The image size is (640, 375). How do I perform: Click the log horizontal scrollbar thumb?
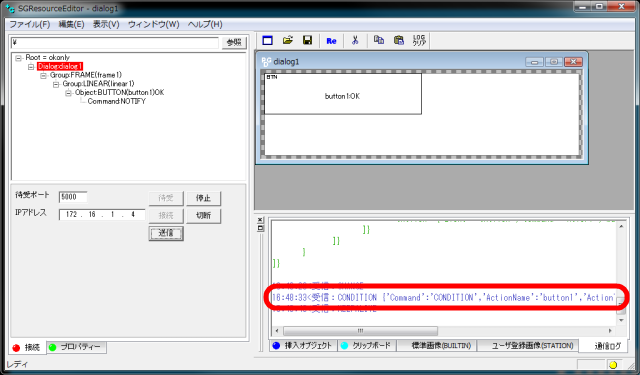(x=360, y=331)
